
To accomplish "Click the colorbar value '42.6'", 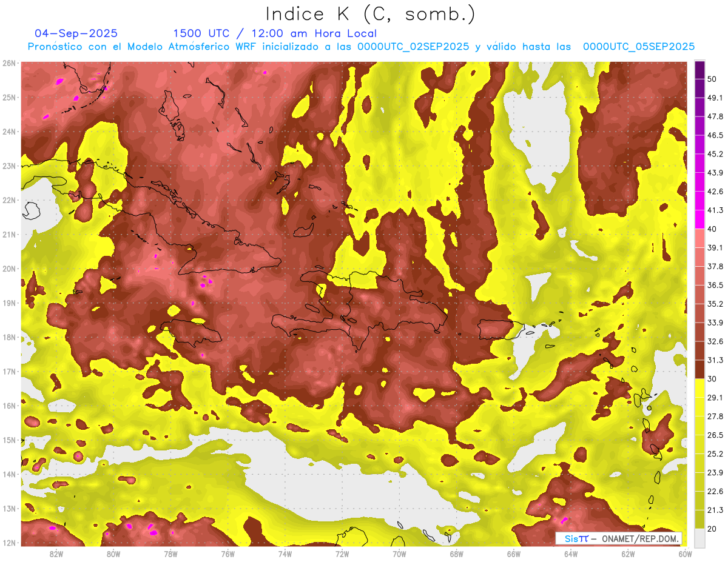I will [715, 192].
